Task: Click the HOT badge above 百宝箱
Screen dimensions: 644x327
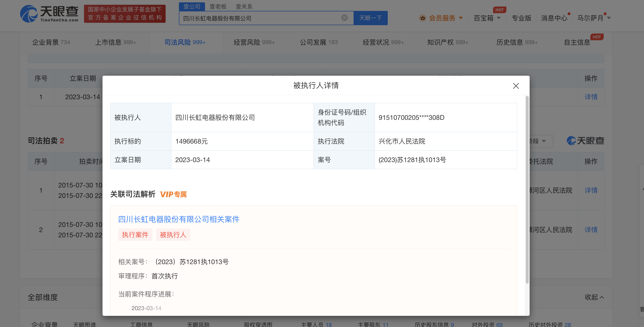Action: 500,10
